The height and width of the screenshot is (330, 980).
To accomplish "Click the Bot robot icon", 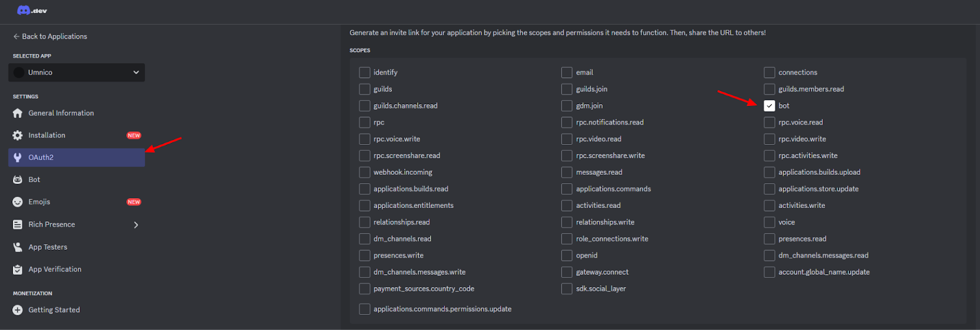I will [x=18, y=180].
